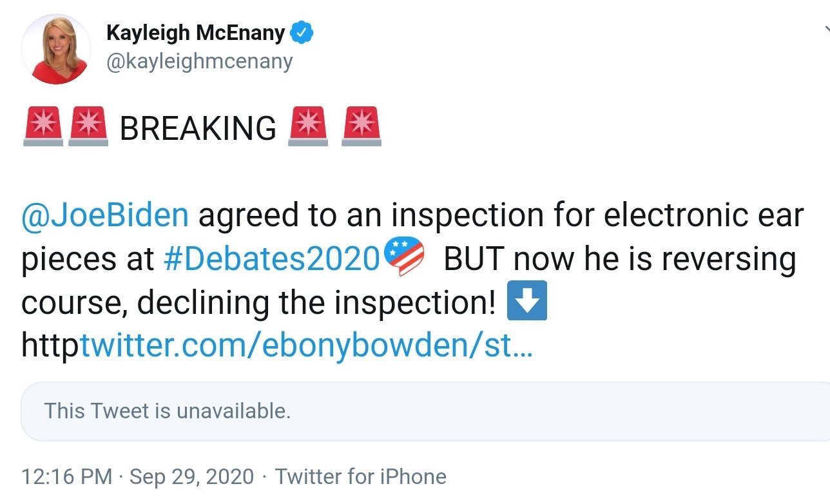
Task: Click the Sep 29, 2020 date
Action: pyautogui.click(x=192, y=477)
